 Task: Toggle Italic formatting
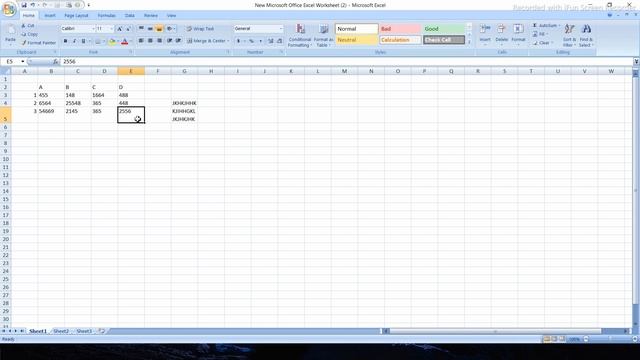(x=74, y=41)
